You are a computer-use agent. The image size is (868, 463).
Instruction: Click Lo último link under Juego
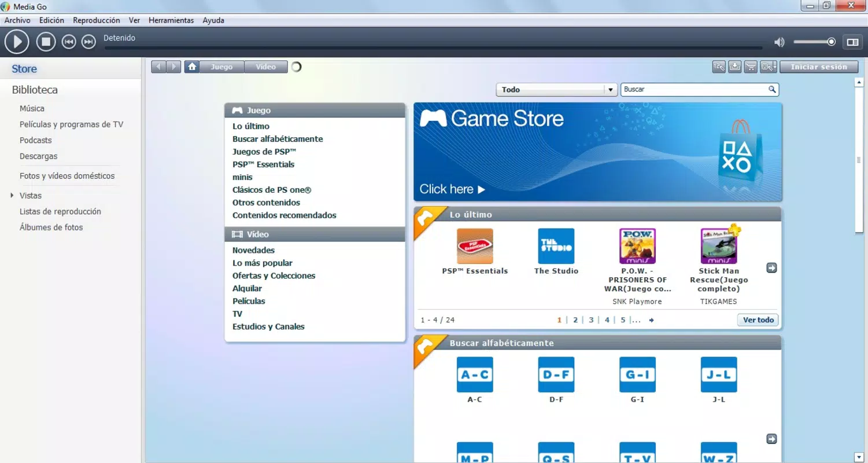coord(251,126)
